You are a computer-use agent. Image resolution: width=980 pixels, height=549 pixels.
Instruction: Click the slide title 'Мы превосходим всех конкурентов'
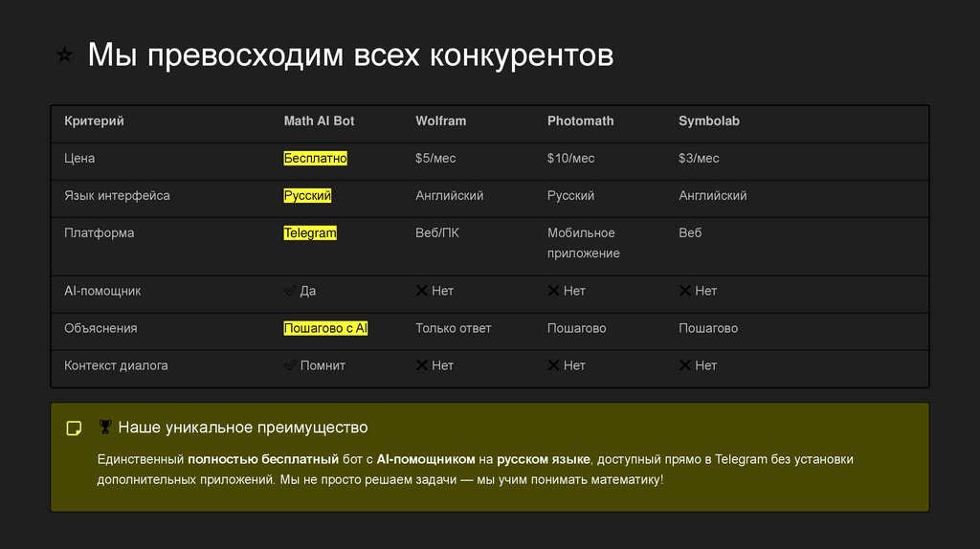click(350, 55)
